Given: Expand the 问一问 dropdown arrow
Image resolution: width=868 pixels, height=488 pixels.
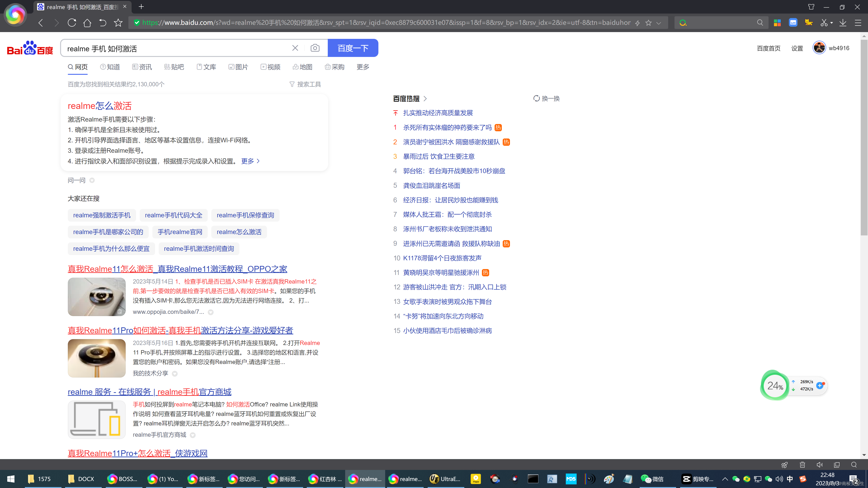Looking at the screenshot, I should pyautogui.click(x=92, y=181).
